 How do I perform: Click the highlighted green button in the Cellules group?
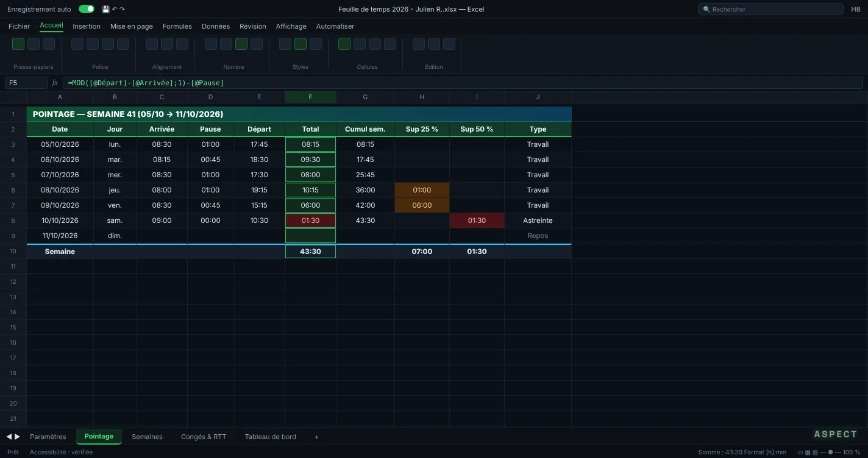pos(344,44)
